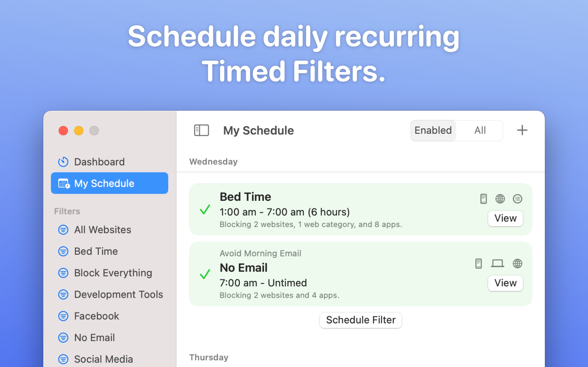Open Dashboard from the sidebar
588x367 pixels.
click(x=99, y=162)
